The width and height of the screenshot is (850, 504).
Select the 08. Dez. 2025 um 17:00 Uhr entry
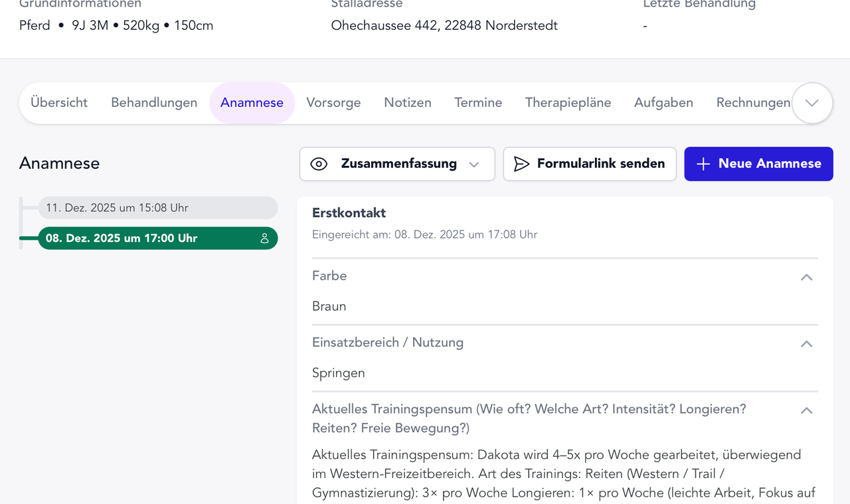click(157, 238)
